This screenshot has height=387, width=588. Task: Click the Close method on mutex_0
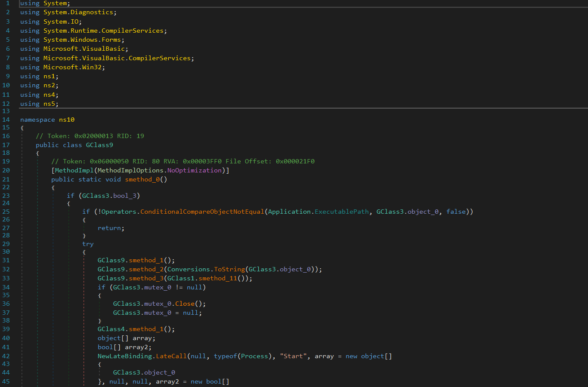[x=185, y=304]
